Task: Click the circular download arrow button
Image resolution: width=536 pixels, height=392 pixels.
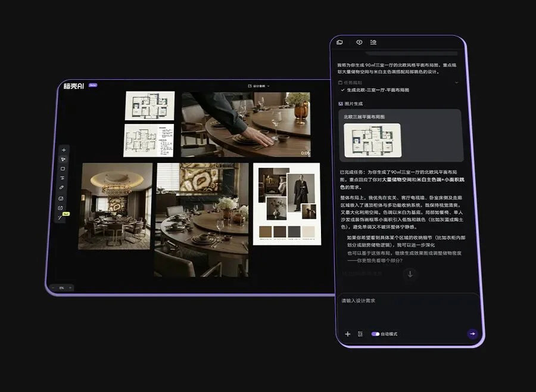Action: coord(410,275)
